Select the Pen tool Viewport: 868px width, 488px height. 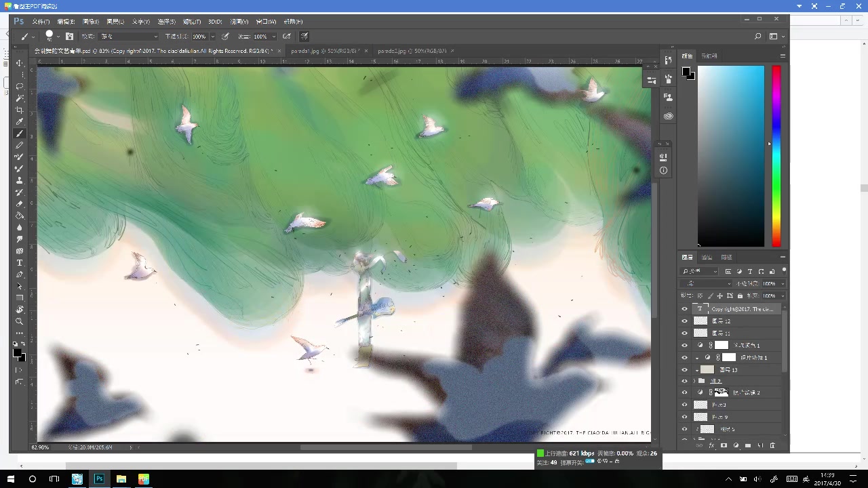pyautogui.click(x=20, y=274)
